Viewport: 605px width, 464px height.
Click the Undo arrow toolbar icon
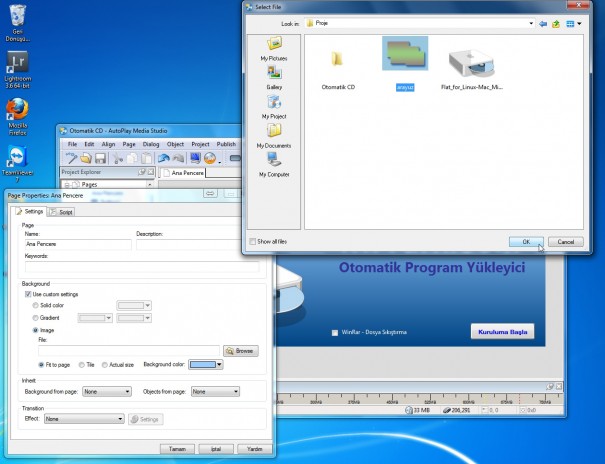(164, 158)
